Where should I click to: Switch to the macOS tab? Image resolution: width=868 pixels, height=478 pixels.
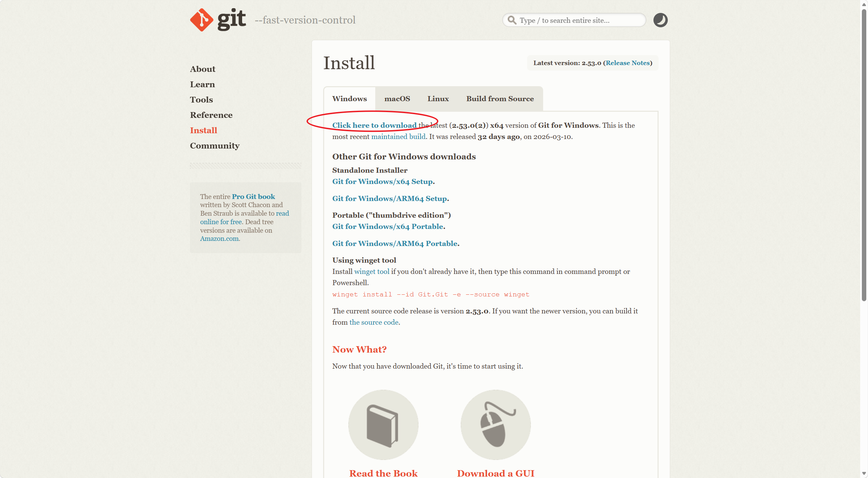click(397, 99)
